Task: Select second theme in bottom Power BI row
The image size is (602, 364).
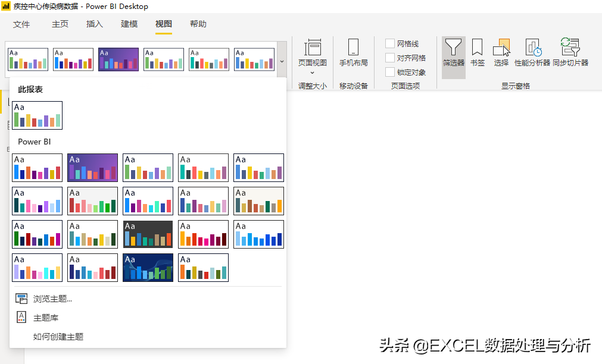Action: 92,268
